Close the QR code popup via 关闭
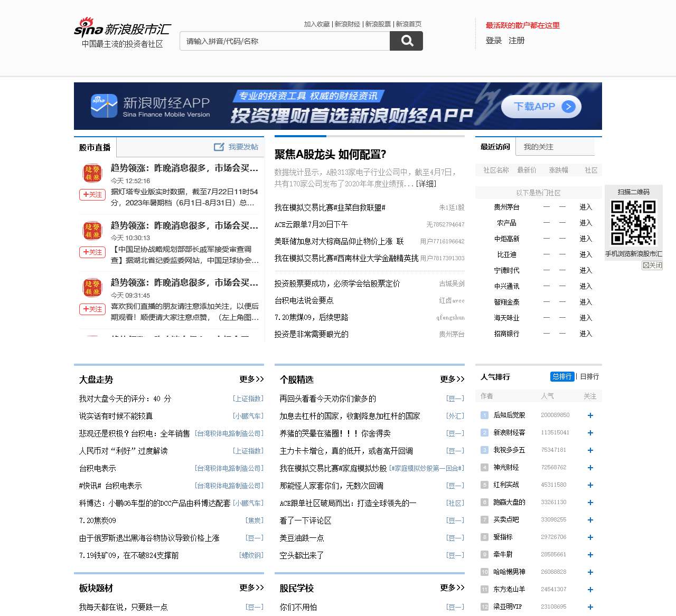676x616 pixels. [652, 265]
